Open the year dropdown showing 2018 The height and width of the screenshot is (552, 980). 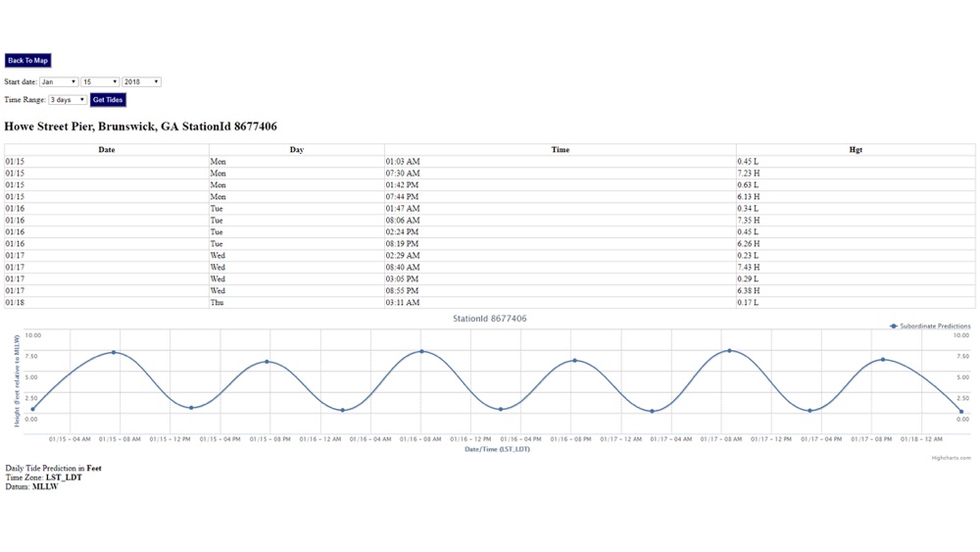click(x=141, y=82)
